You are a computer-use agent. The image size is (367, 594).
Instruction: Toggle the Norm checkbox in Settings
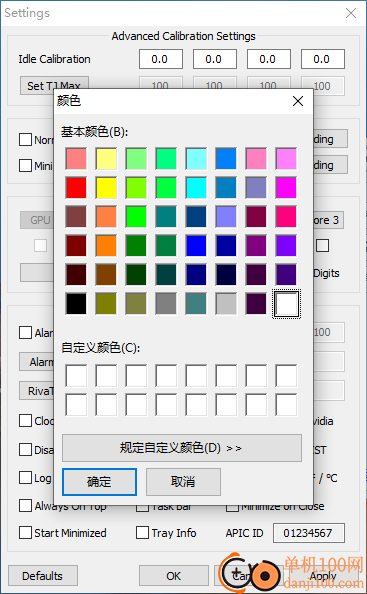(25, 139)
